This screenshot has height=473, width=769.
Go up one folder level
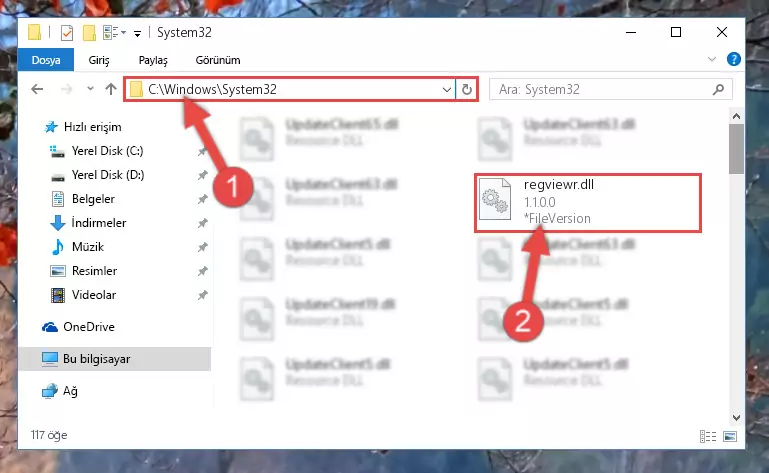(x=111, y=89)
